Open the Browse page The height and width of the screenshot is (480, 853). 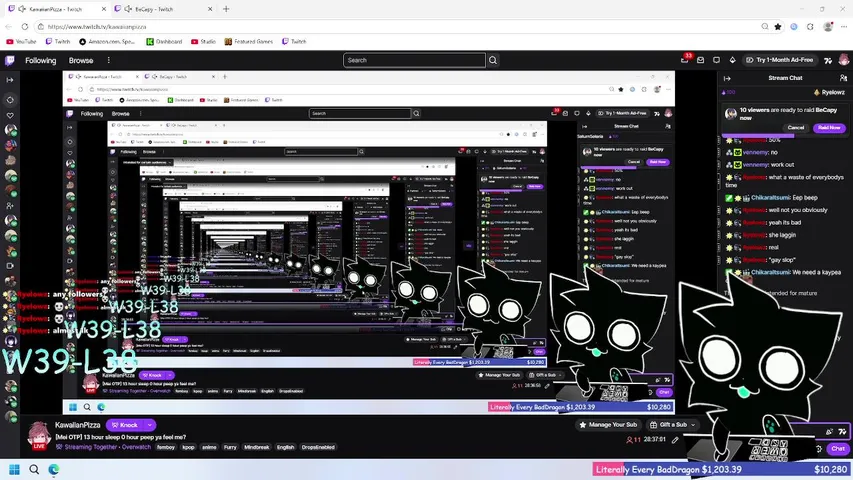tap(81, 60)
